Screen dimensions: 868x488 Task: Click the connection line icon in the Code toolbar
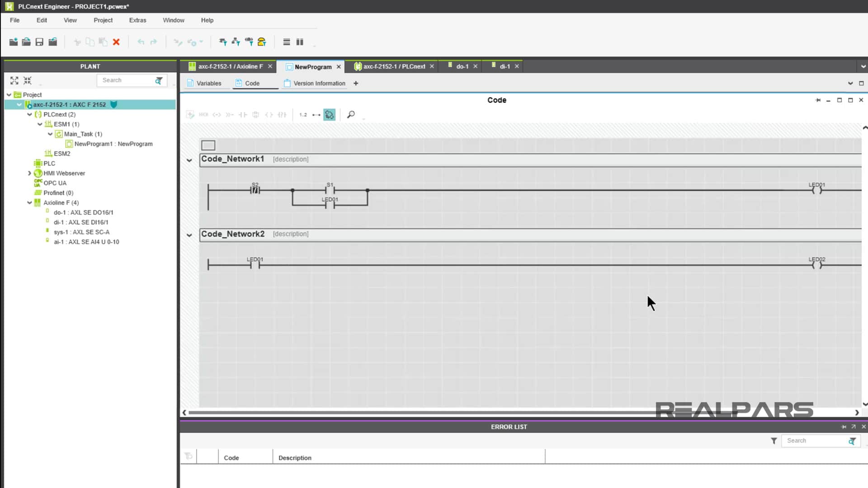coord(316,115)
